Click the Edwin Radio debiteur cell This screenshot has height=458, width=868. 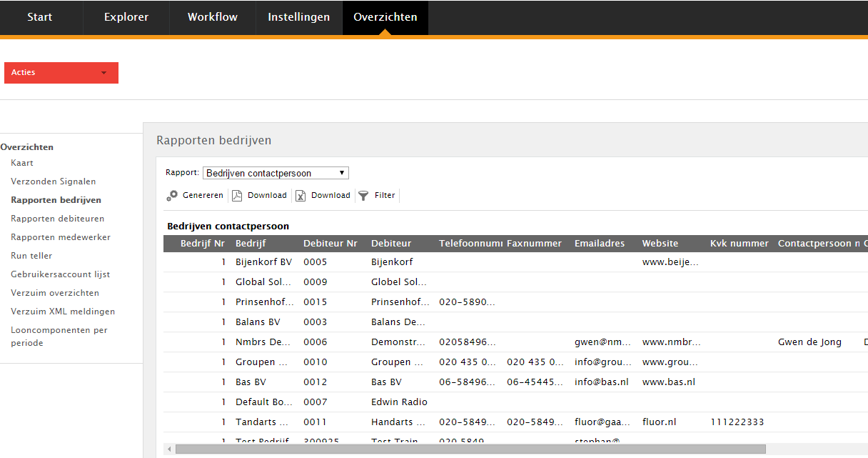[x=399, y=402]
